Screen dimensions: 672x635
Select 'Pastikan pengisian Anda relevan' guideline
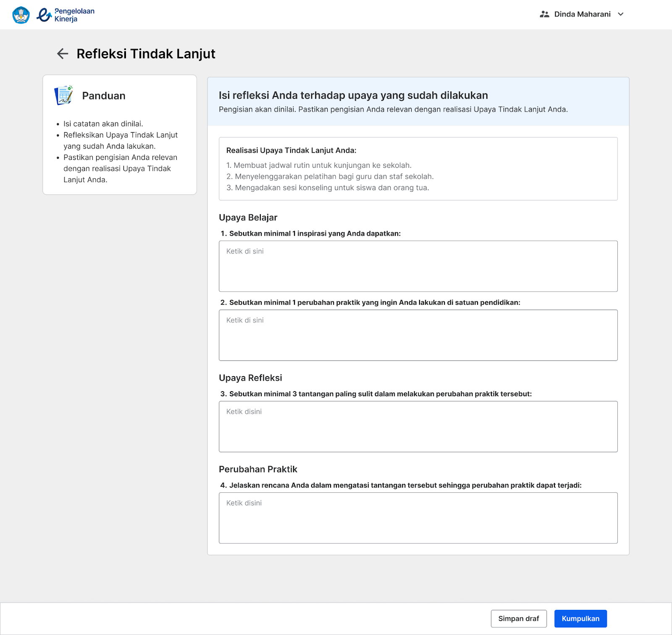click(x=121, y=168)
